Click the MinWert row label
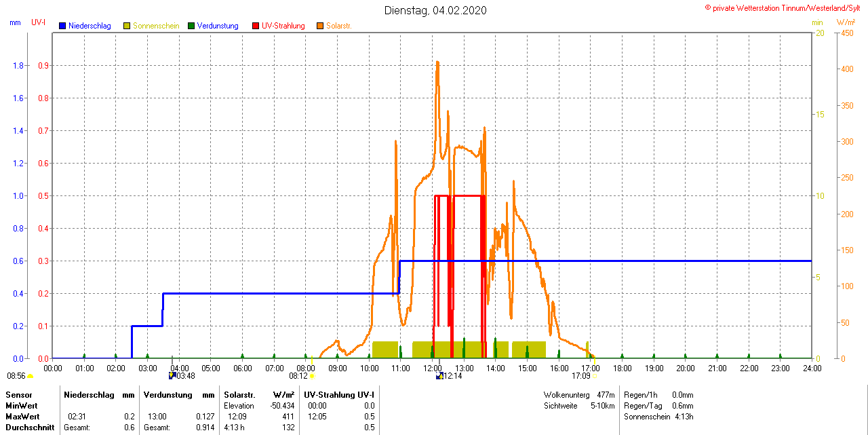The height and width of the screenshot is (435, 868). point(22,406)
